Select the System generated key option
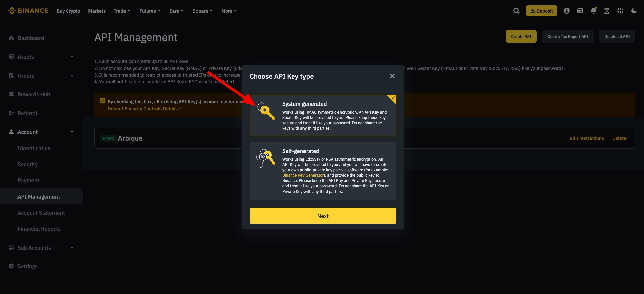The width and height of the screenshot is (644, 294). coord(323,116)
